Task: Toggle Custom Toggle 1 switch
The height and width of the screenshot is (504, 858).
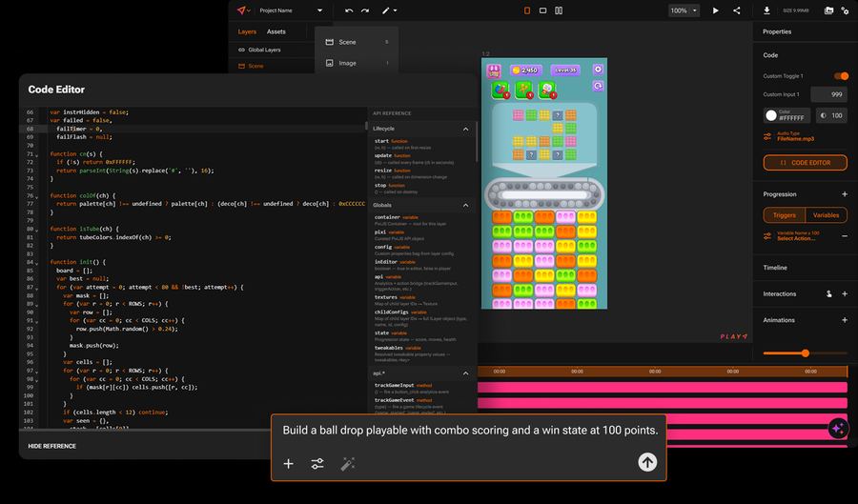Action: pos(841,76)
